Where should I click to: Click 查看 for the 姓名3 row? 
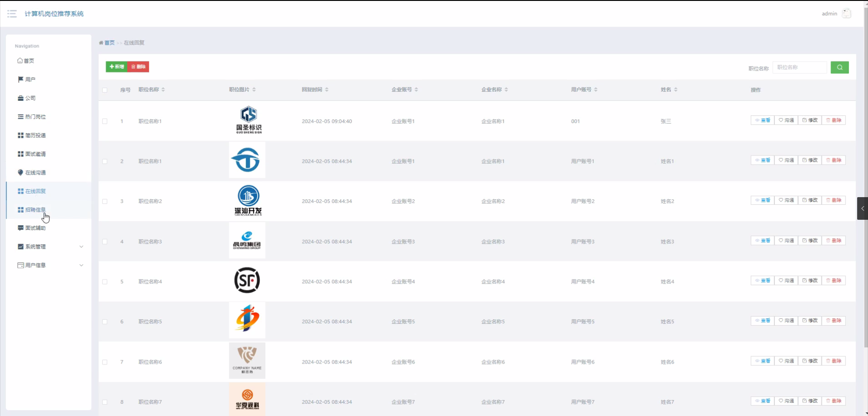click(763, 241)
